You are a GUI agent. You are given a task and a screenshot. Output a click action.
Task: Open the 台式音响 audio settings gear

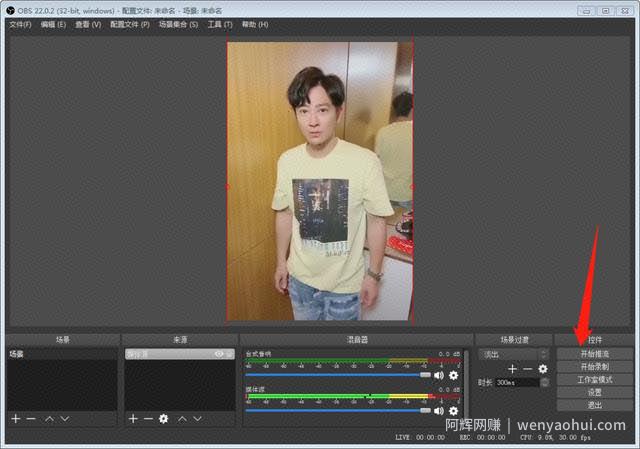coord(453,375)
